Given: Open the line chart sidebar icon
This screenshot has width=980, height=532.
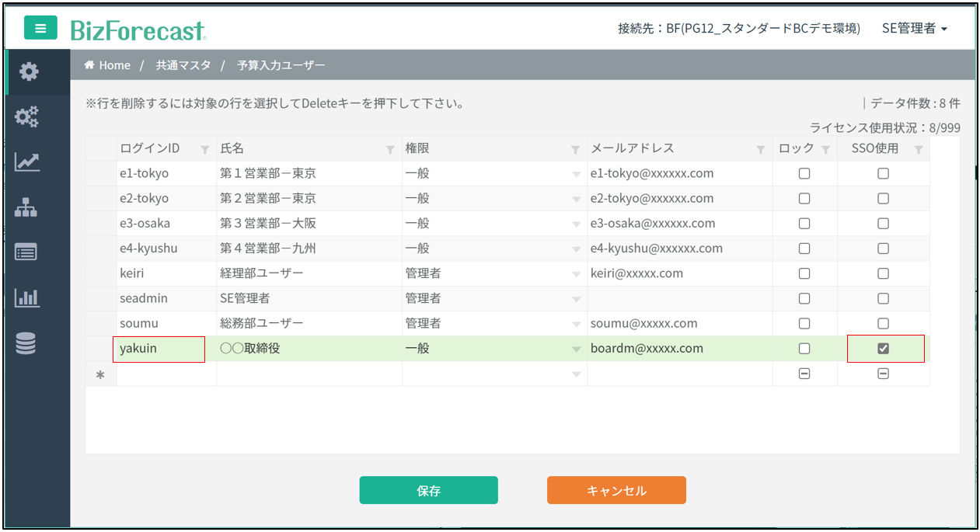Looking at the screenshot, I should (27, 162).
